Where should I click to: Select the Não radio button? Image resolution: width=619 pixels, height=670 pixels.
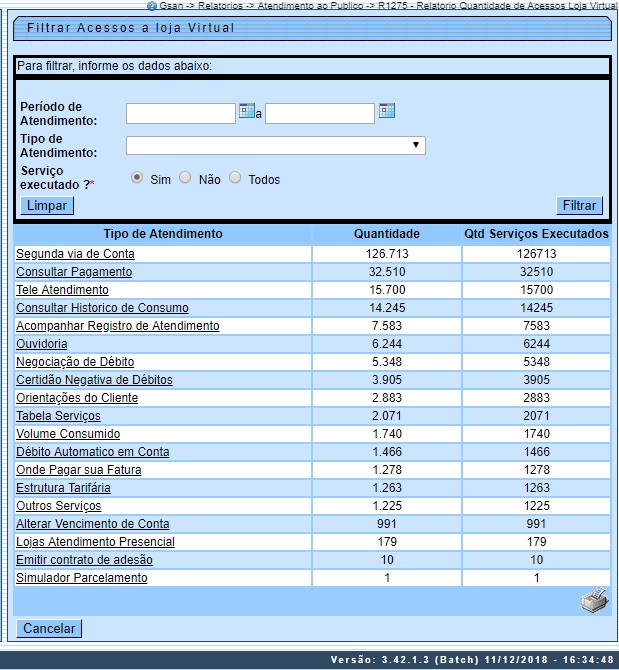185,178
